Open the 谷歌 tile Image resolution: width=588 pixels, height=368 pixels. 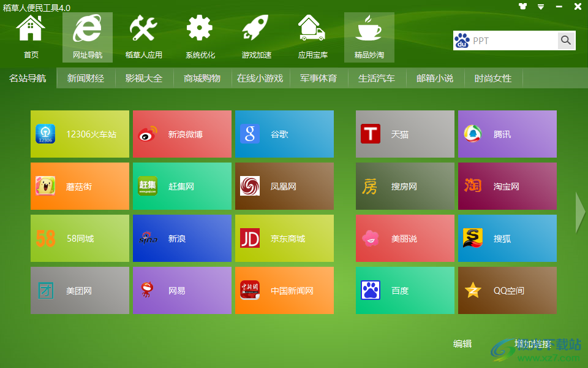(284, 134)
